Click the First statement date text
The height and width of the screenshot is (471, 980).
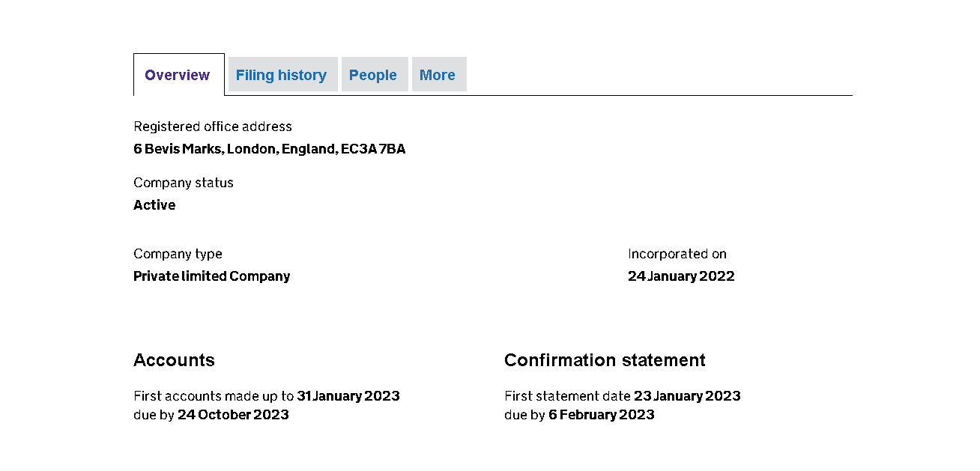click(567, 396)
